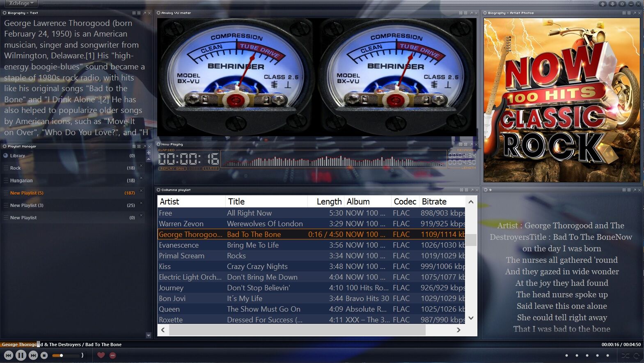644x363 pixels.
Task: Select Bon Jovi 'It's My Life'
Action: [312, 299]
